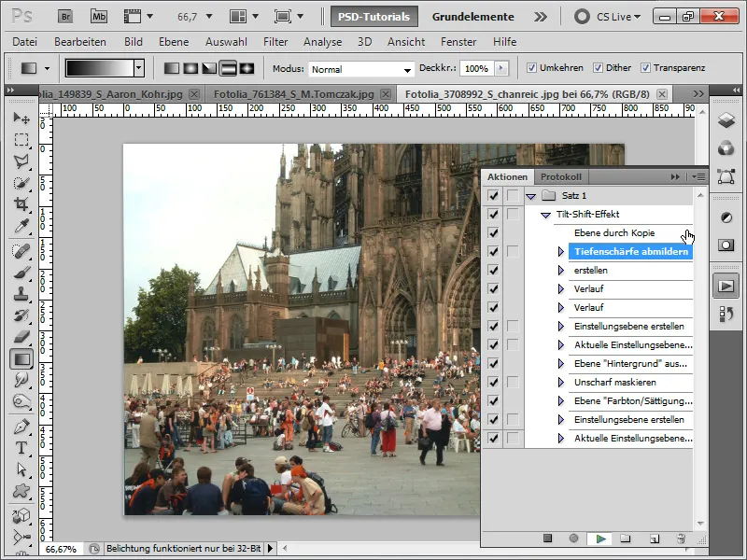Choose the reflected gradient style icon
The width and height of the screenshot is (747, 560).
[228, 68]
